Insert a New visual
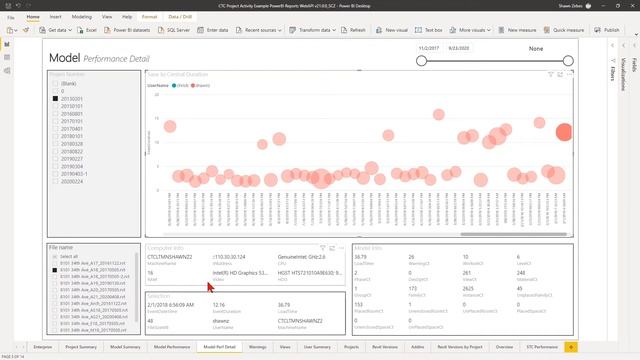This screenshot has width=640, height=360. click(x=391, y=30)
